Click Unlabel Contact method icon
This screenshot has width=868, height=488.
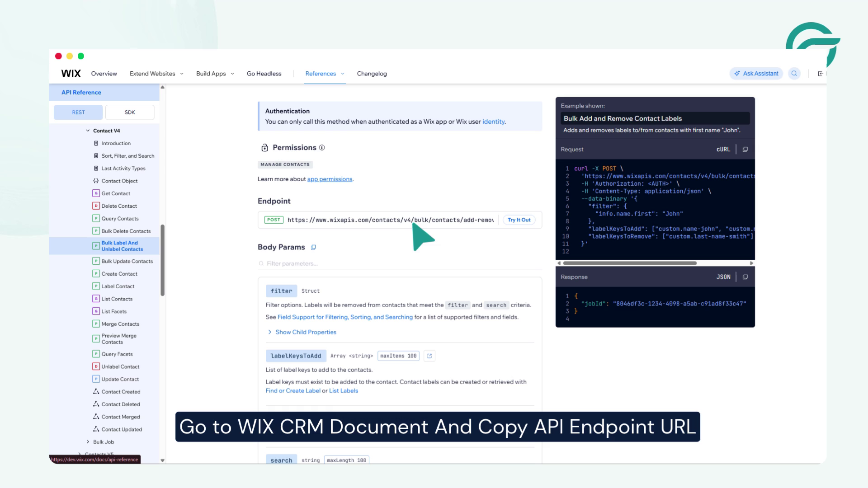(x=96, y=366)
